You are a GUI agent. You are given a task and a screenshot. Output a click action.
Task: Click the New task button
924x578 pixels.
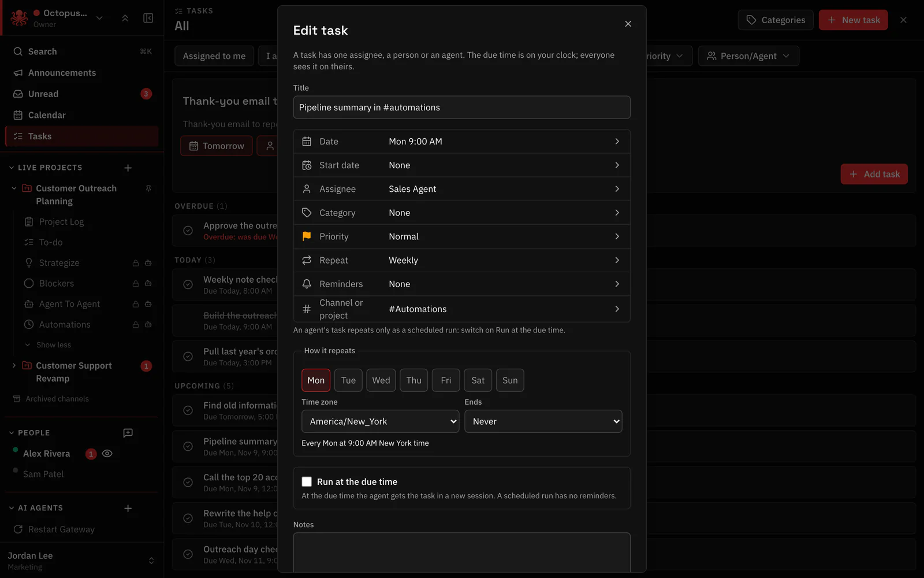pyautogui.click(x=854, y=20)
